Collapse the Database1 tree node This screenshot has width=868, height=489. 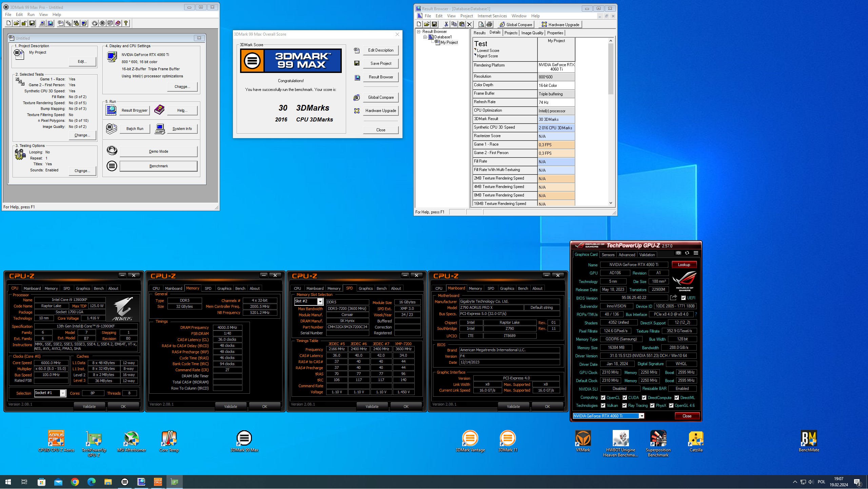coord(425,37)
